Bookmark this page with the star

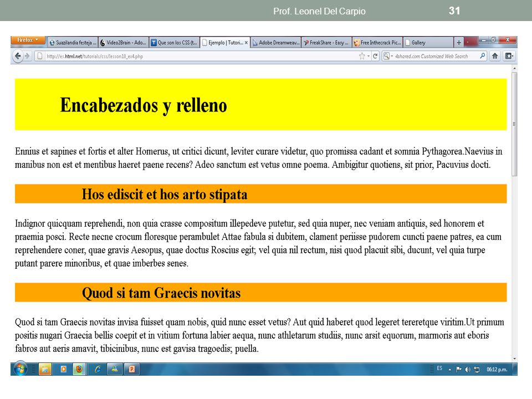pyautogui.click(x=362, y=56)
